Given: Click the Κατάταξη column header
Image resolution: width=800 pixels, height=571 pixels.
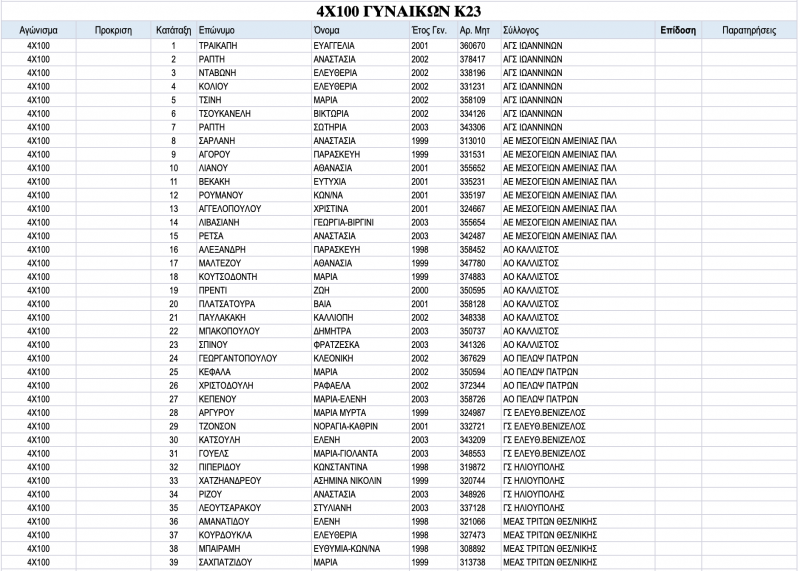Looking at the screenshot, I should point(173,30).
